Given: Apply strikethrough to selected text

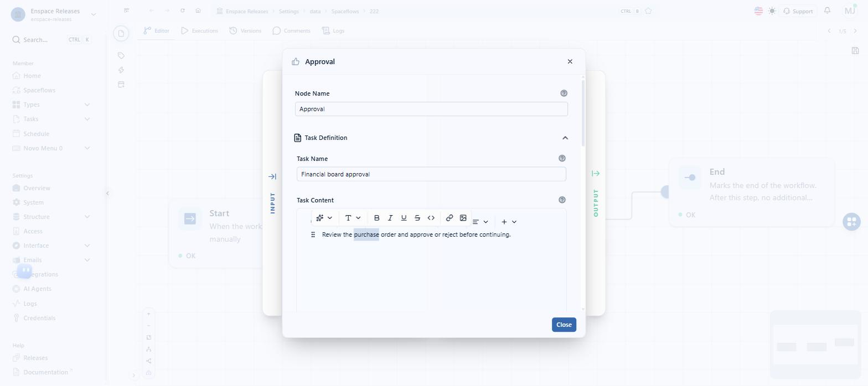Looking at the screenshot, I should [417, 218].
